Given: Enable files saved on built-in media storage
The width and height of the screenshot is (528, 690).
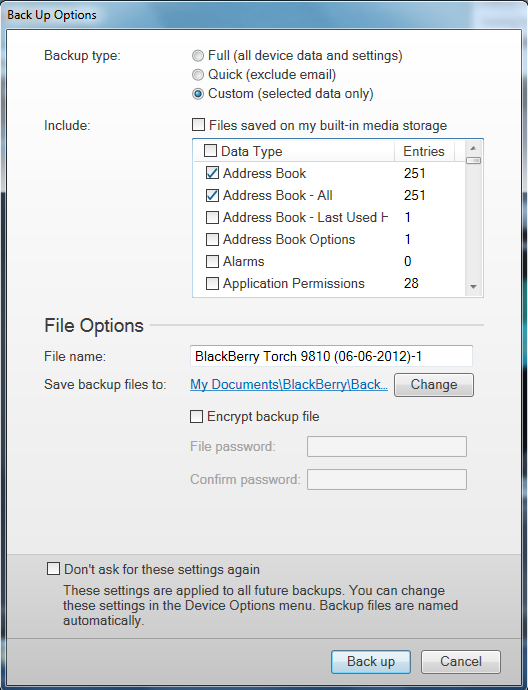Looking at the screenshot, I should tap(198, 125).
